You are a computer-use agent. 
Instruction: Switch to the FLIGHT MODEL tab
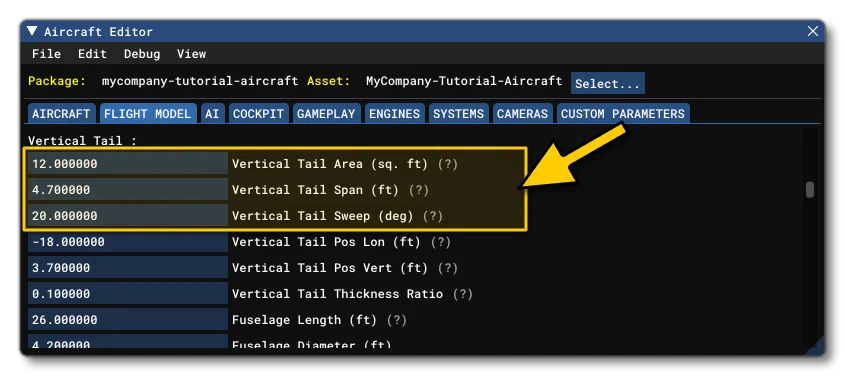click(148, 114)
